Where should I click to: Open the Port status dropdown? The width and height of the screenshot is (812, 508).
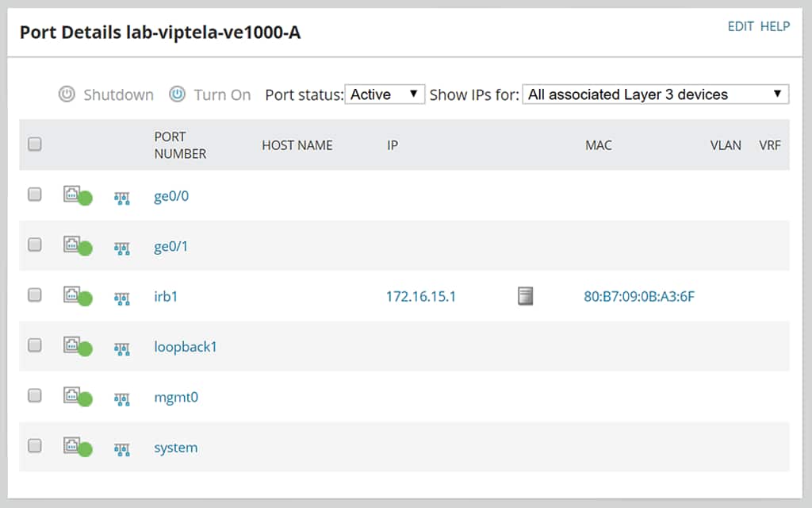coord(385,94)
